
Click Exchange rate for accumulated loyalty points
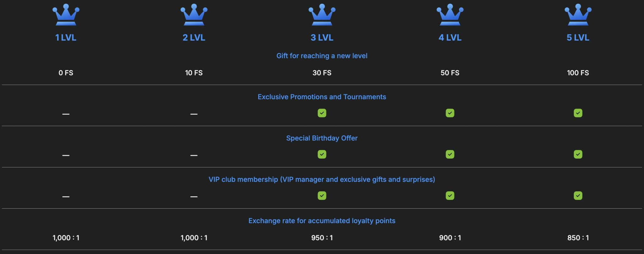[322, 221]
